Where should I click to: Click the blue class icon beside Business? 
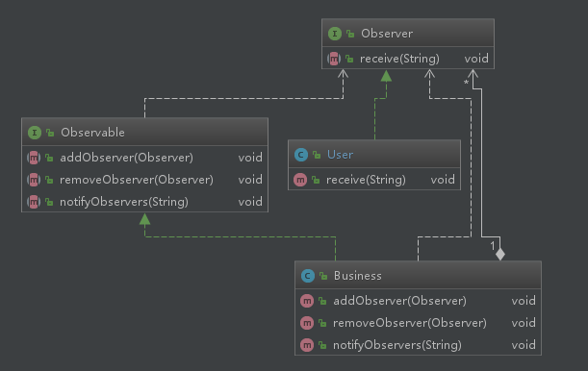click(308, 276)
